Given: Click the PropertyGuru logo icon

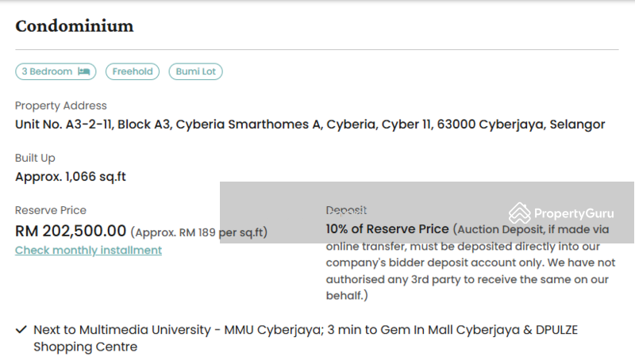Looking at the screenshot, I should point(520,213).
